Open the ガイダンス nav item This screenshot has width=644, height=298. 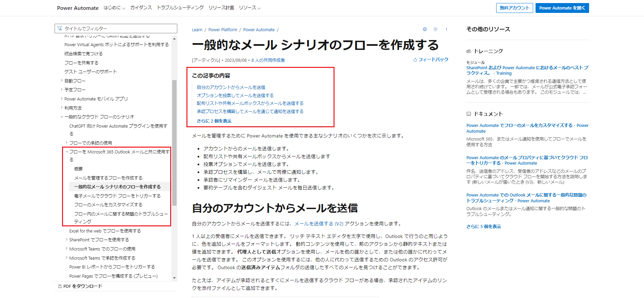click(141, 8)
